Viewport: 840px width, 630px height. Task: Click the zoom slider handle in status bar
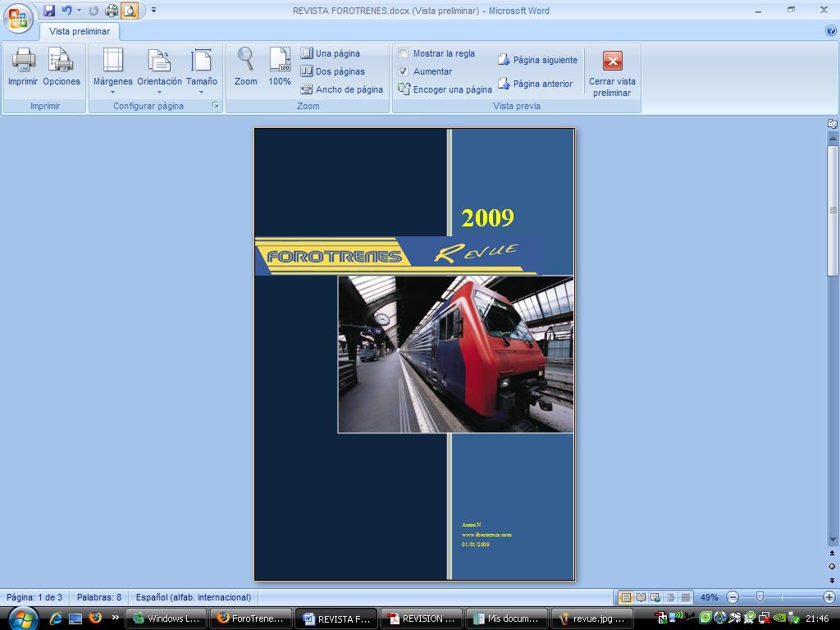(760, 597)
